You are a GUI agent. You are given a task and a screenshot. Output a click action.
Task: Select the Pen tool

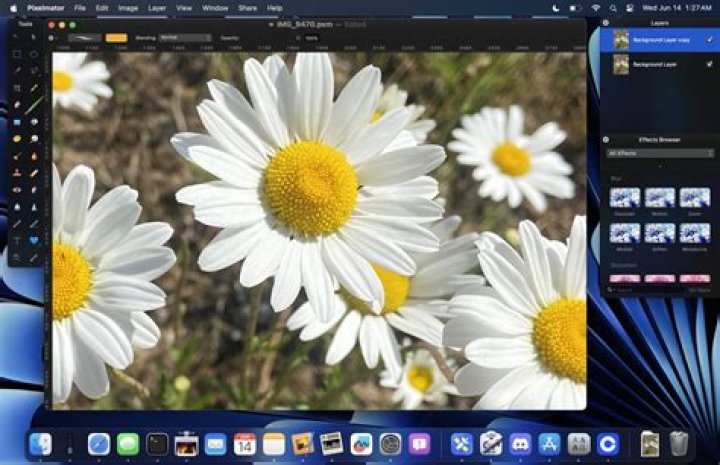pyautogui.click(x=17, y=224)
